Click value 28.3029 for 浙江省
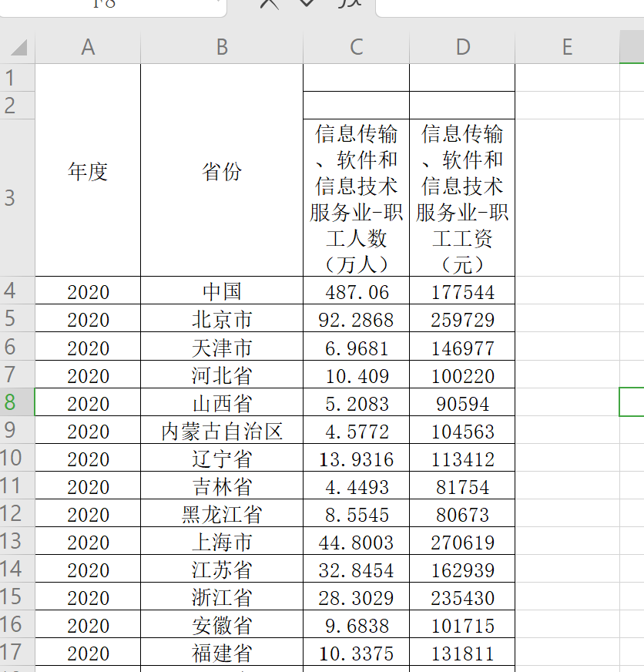 click(x=356, y=596)
